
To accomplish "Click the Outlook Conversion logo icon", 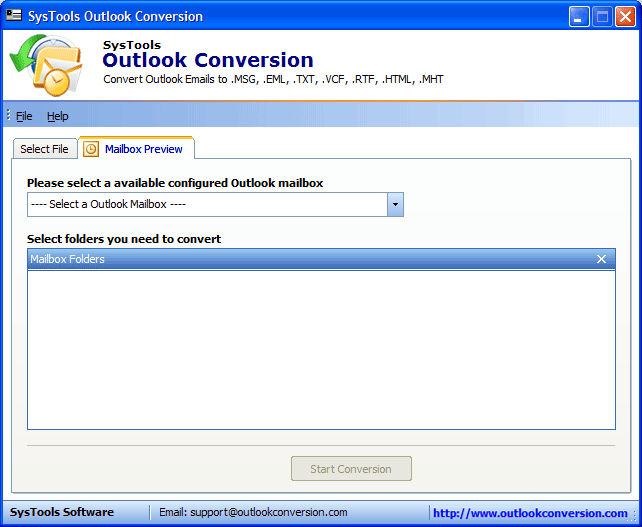I will pyautogui.click(x=46, y=65).
